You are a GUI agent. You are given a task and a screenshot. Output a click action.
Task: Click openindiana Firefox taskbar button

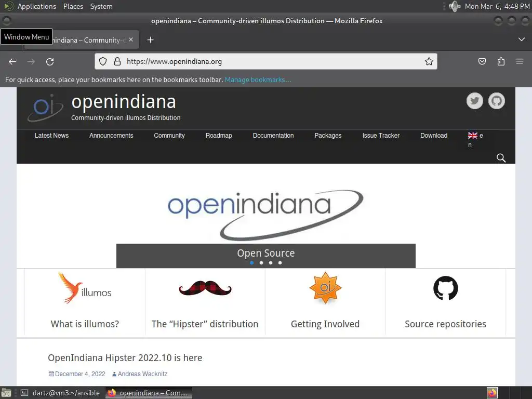coord(149,393)
